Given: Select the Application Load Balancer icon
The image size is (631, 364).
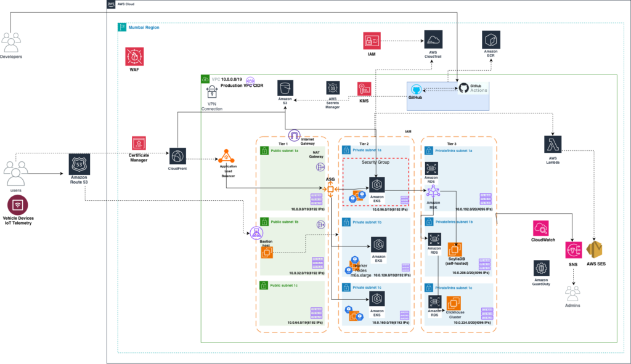Looking at the screenshot, I should point(227,156).
